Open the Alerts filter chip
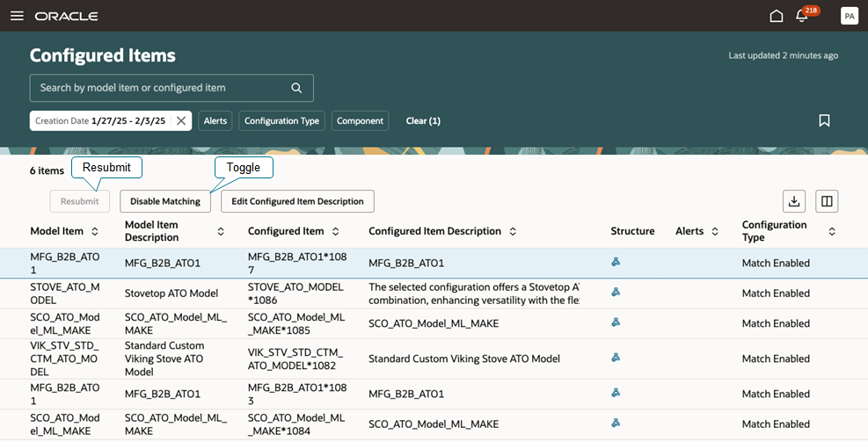 215,120
